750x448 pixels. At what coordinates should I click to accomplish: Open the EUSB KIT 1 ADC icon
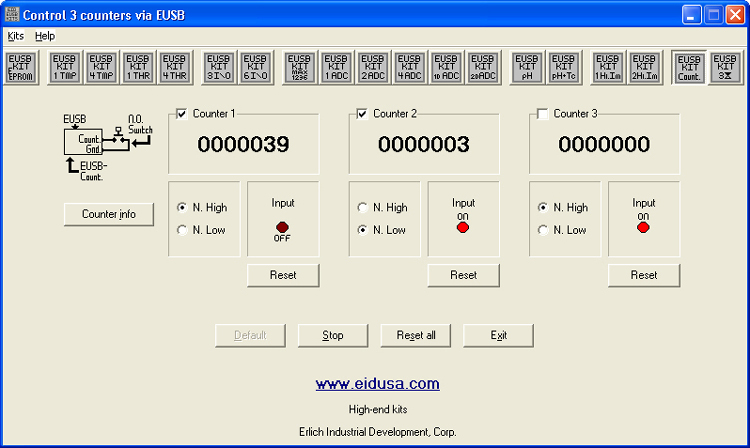click(336, 67)
